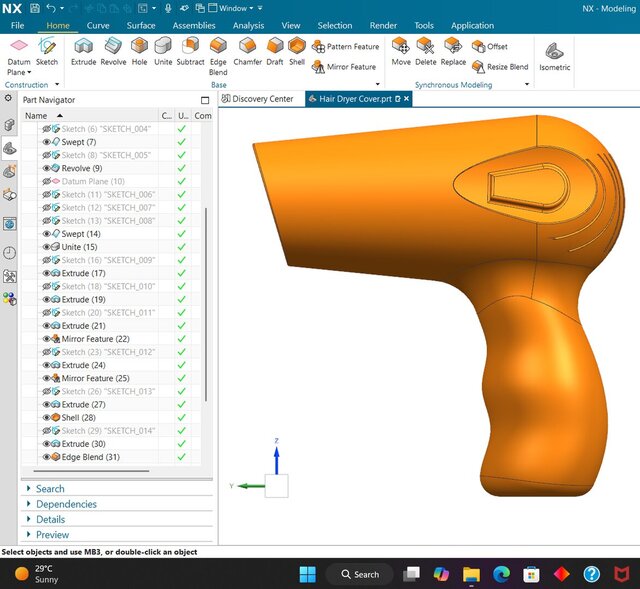Switch to the Discovery Center tab

[258, 99]
